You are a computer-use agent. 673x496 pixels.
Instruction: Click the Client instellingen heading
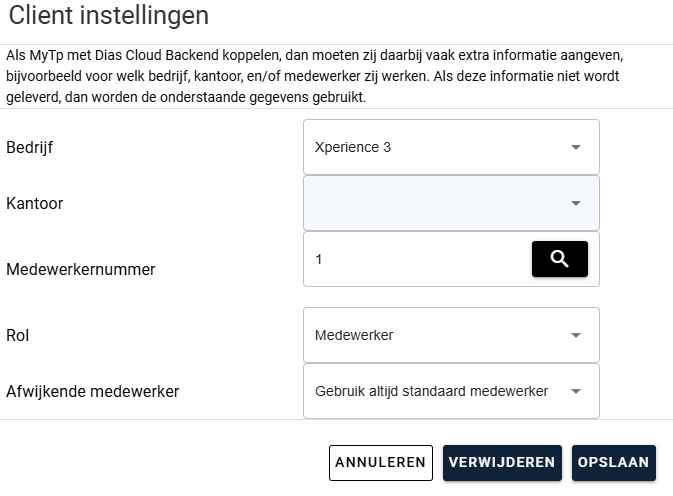(x=109, y=15)
